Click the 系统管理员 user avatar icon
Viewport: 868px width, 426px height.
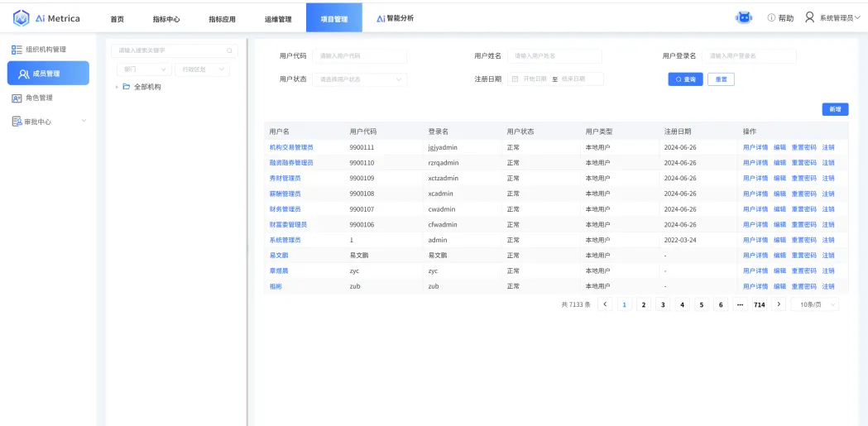coord(809,17)
